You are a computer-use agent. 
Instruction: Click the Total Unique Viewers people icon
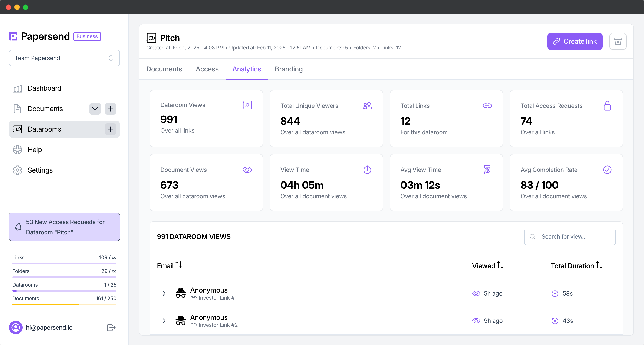(x=367, y=106)
